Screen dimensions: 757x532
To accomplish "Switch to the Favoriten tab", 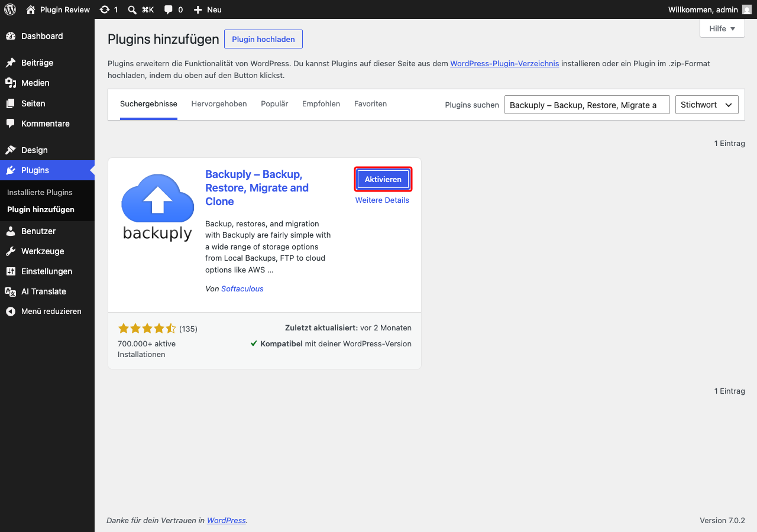I will point(370,104).
